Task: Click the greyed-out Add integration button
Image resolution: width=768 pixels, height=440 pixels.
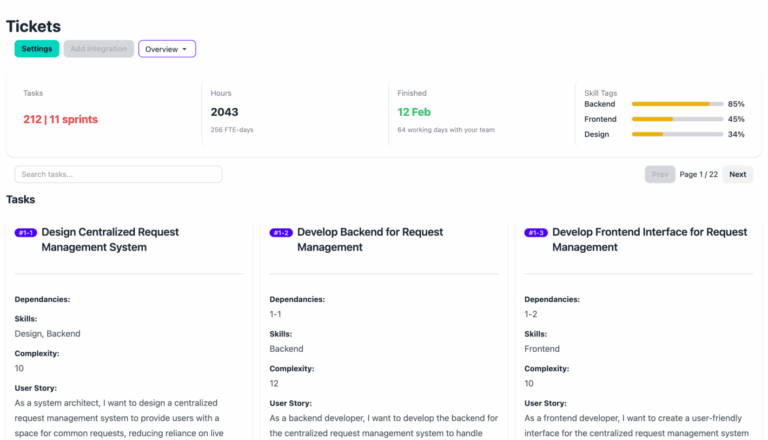Action: 98,49
